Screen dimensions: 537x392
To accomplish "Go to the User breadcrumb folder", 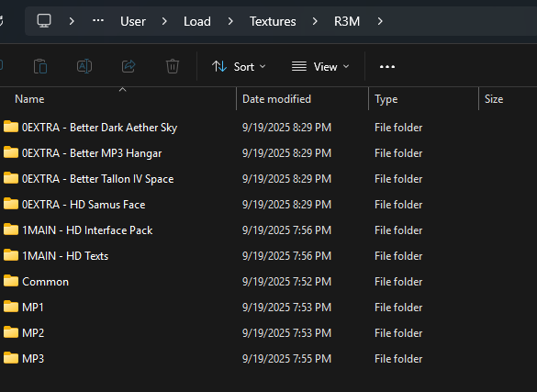I will (133, 21).
